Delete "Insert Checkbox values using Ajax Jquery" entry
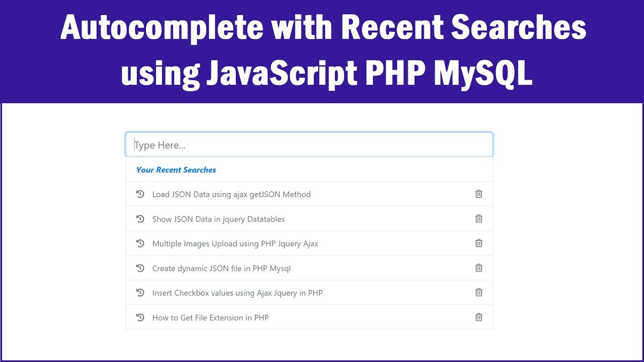This screenshot has width=644, height=362. pos(478,293)
